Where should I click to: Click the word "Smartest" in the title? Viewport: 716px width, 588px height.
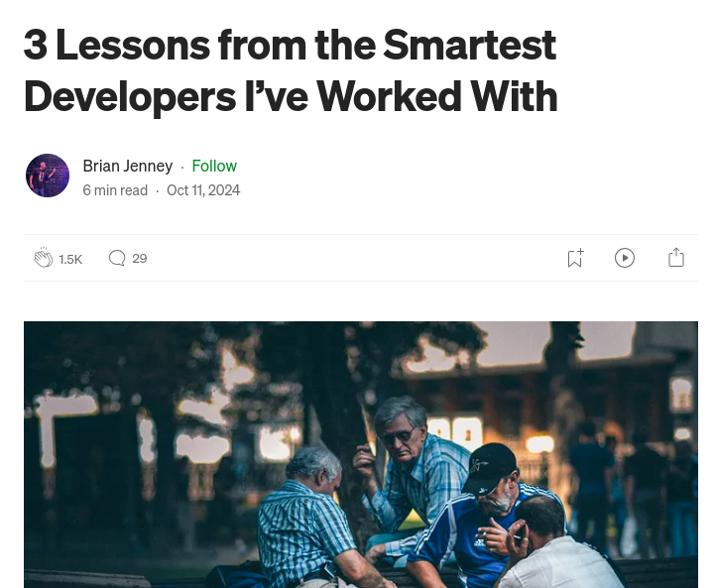click(469, 45)
